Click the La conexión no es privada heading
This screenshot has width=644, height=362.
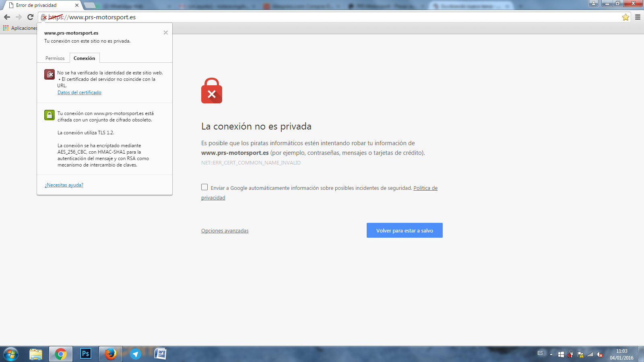[256, 126]
